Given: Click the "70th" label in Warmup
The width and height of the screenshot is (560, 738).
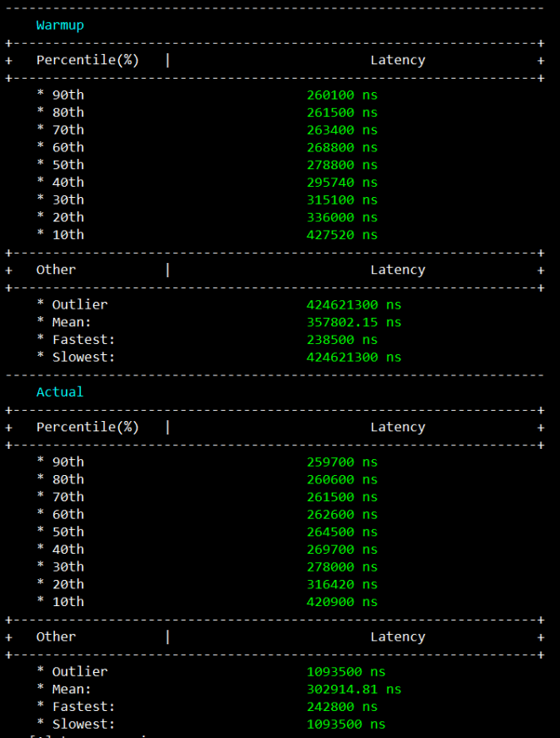Looking at the screenshot, I should [68, 130].
